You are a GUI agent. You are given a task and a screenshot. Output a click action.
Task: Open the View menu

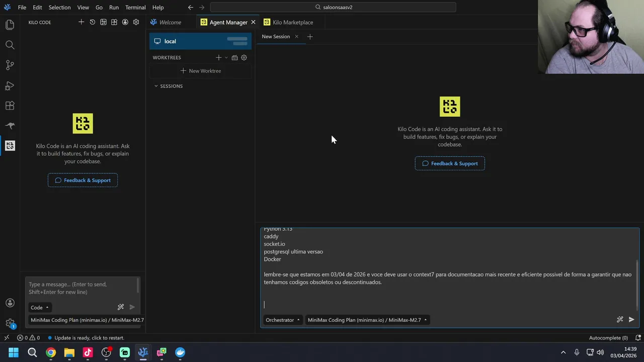click(83, 8)
